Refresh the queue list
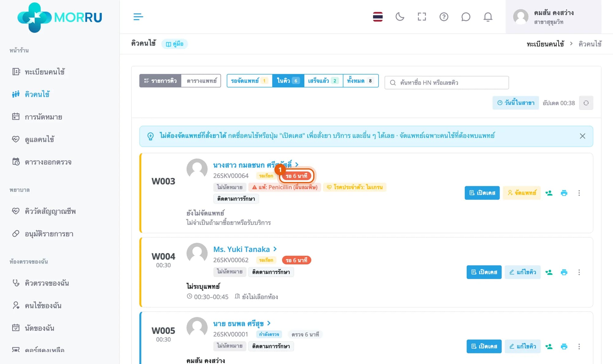 pyautogui.click(x=586, y=103)
